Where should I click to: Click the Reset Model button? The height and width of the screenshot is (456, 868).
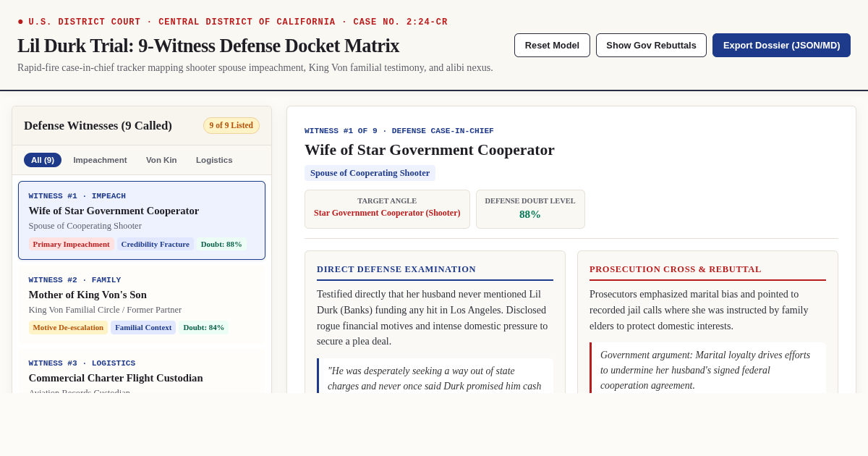(x=552, y=45)
